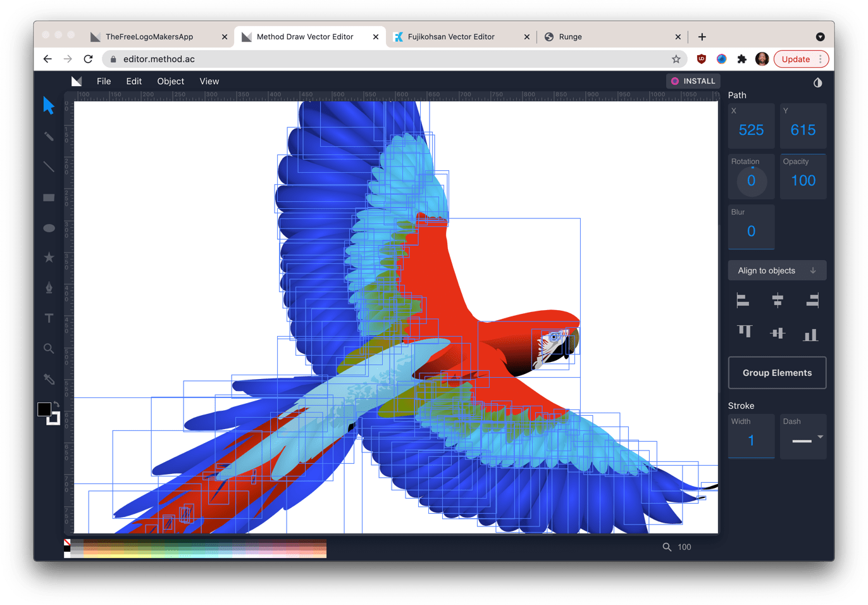Open the uBlock extension icon
Viewport: 868px width, 605px height.
(701, 59)
